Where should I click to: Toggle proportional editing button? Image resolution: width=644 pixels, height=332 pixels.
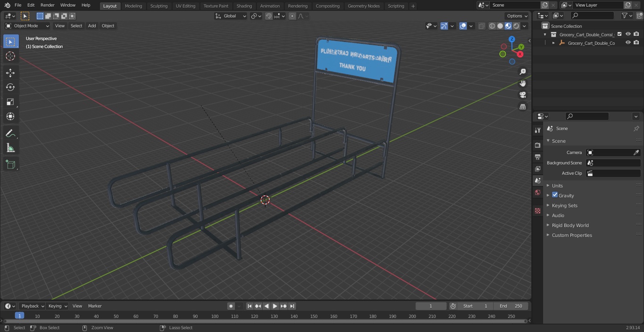(x=292, y=16)
